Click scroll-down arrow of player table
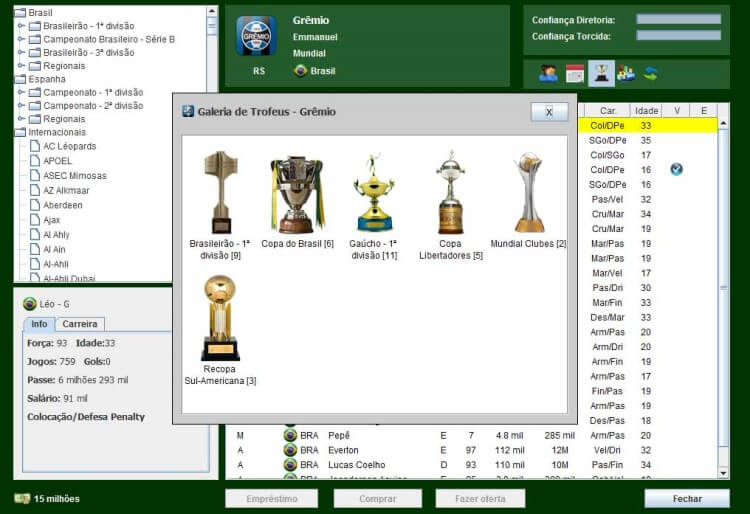 click(x=723, y=473)
